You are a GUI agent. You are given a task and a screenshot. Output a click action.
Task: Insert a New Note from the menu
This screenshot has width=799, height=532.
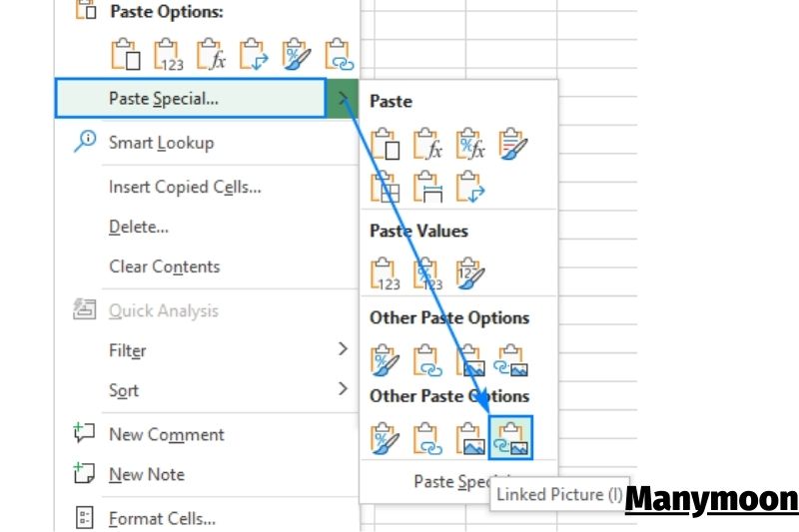[x=146, y=475]
